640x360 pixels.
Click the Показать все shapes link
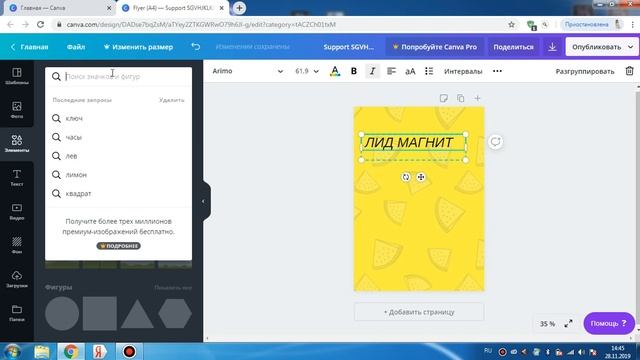pos(173,287)
